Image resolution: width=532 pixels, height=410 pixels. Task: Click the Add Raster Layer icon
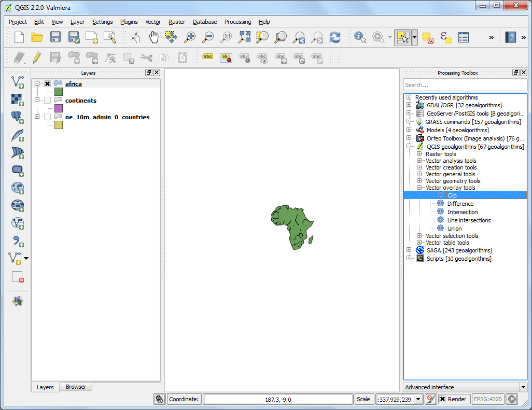17,100
